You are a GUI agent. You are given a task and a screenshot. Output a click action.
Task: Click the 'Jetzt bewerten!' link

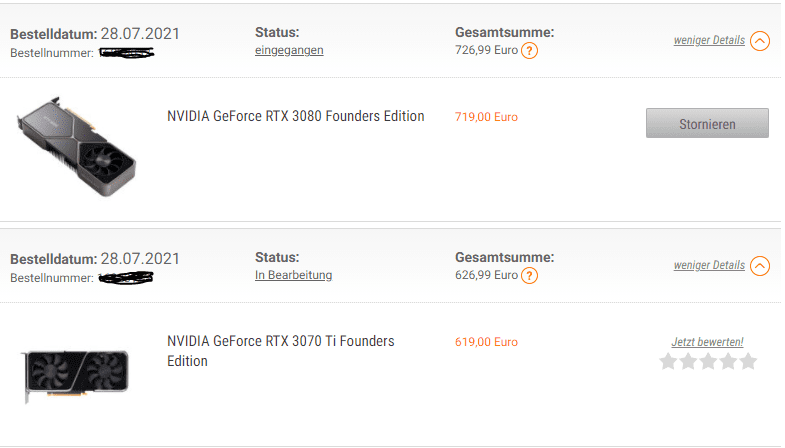(708, 342)
